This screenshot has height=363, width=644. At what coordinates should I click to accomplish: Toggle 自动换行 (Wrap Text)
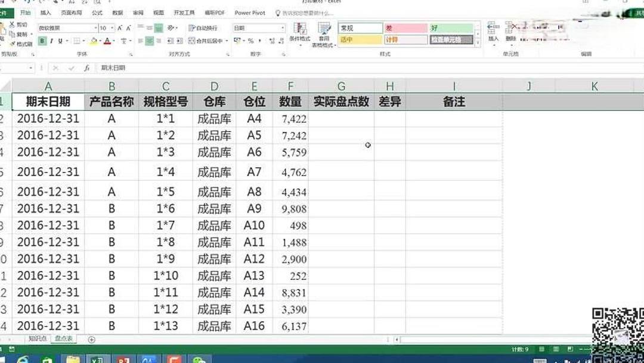pos(203,27)
